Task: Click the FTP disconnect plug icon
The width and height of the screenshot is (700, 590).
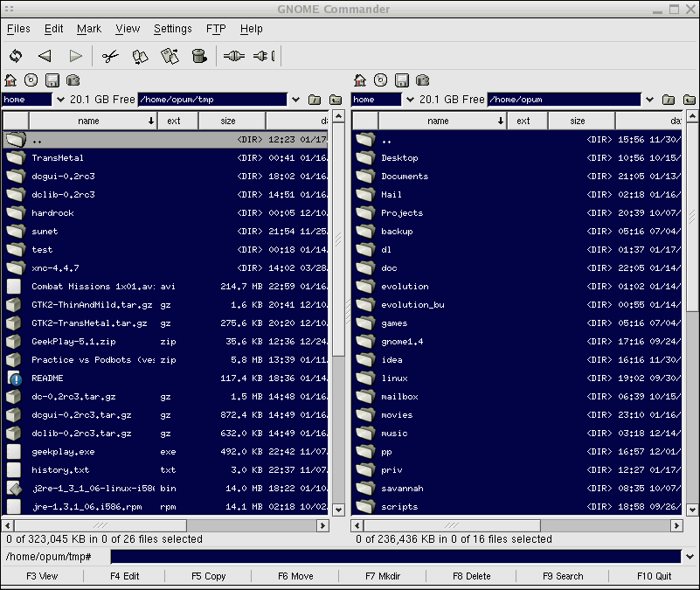Action: pos(263,56)
